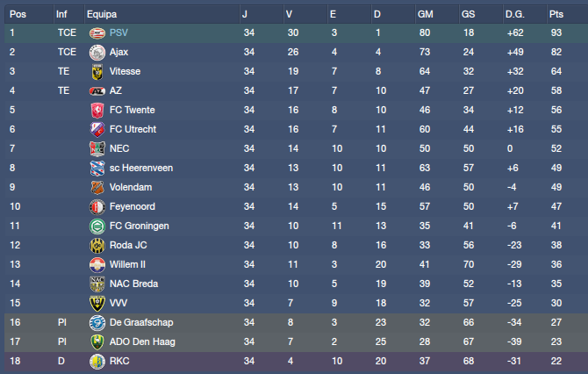Sort table by GM column header
Screen dimensions: 588x374
coord(426,14)
